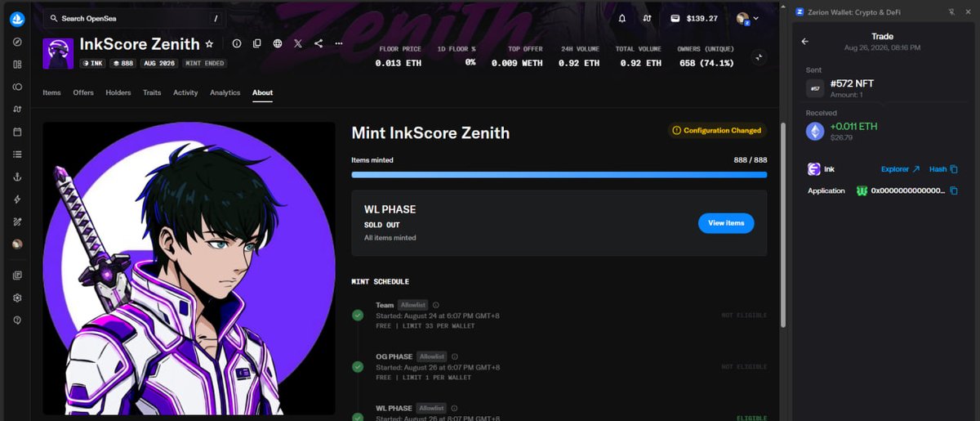Open the Drops calendar icon in sidebar
This screenshot has height=421, width=980.
(17, 132)
